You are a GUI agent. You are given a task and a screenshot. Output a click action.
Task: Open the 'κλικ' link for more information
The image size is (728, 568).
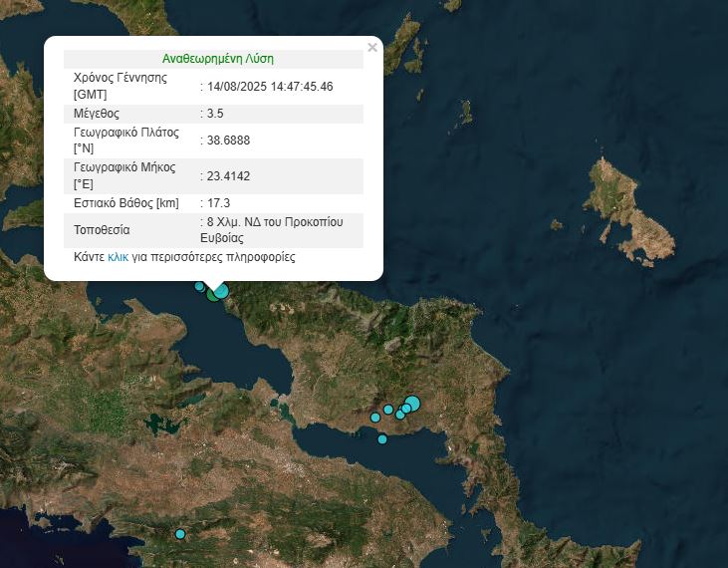118,257
